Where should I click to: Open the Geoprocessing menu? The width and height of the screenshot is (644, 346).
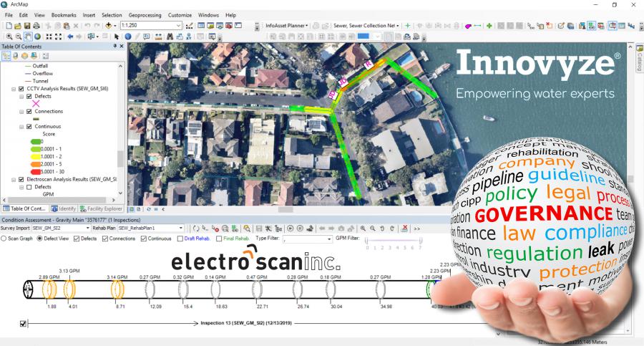pos(145,15)
